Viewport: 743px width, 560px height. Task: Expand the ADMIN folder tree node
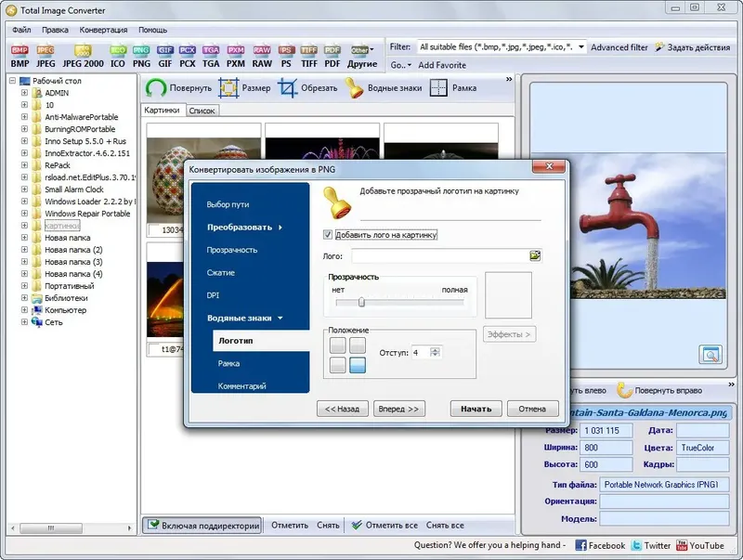[24, 93]
